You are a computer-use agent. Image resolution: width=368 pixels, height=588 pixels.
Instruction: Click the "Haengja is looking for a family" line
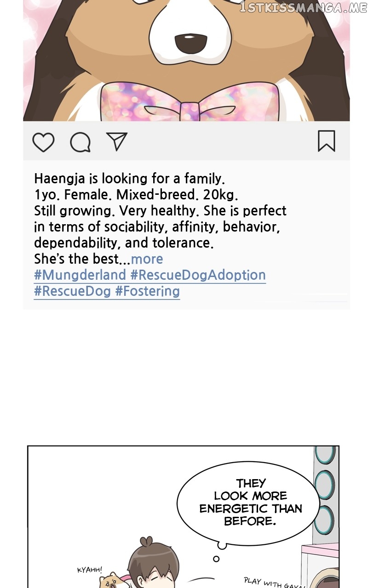click(x=129, y=178)
